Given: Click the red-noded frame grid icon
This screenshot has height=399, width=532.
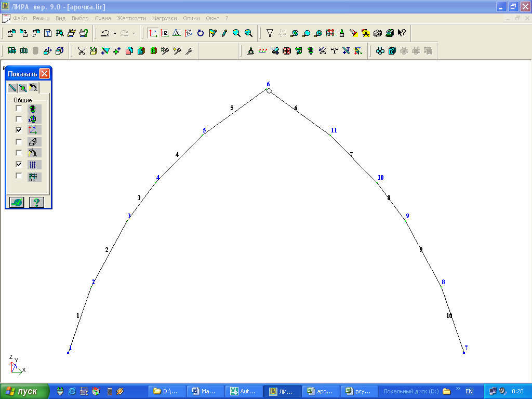Looking at the screenshot, I should [330, 33].
